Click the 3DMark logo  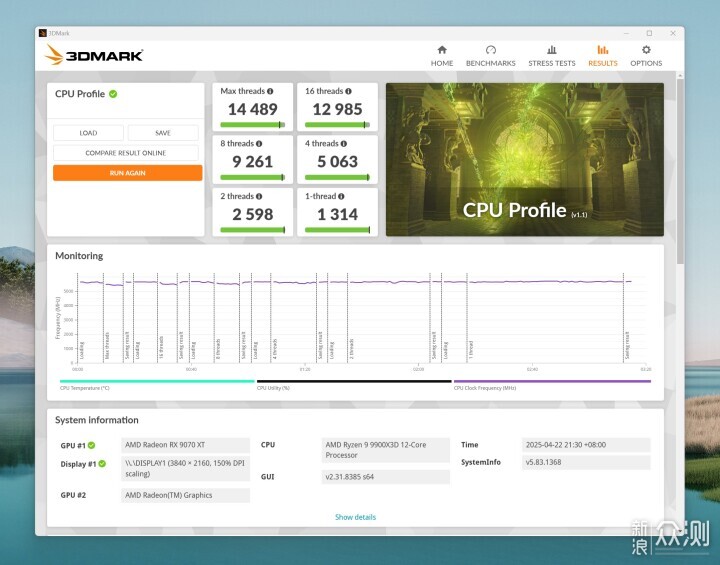coord(94,55)
